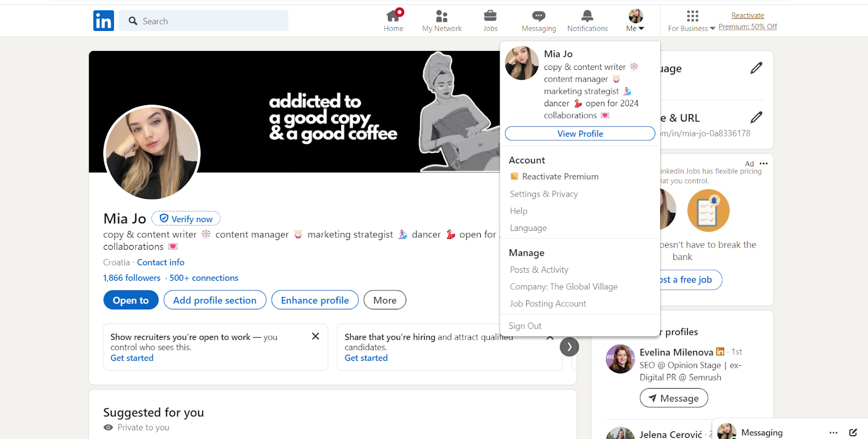Click the large profile photo
This screenshot has height=439, width=868.
click(x=152, y=152)
